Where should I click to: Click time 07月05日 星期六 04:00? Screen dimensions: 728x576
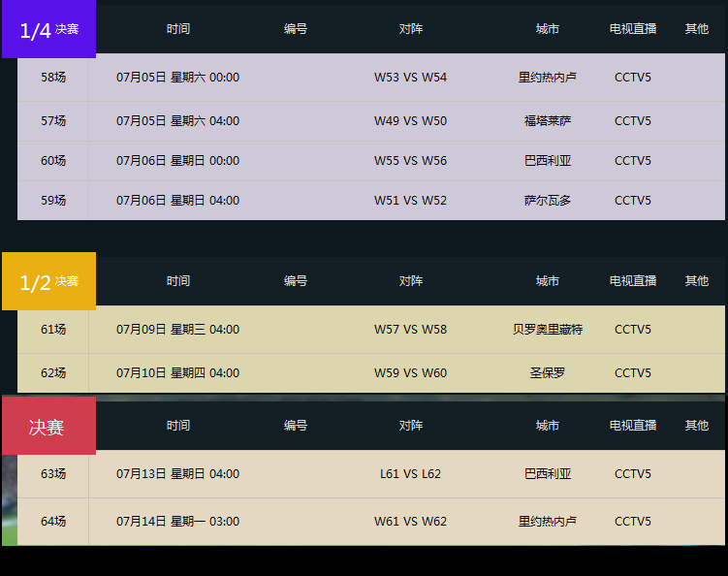tap(177, 121)
